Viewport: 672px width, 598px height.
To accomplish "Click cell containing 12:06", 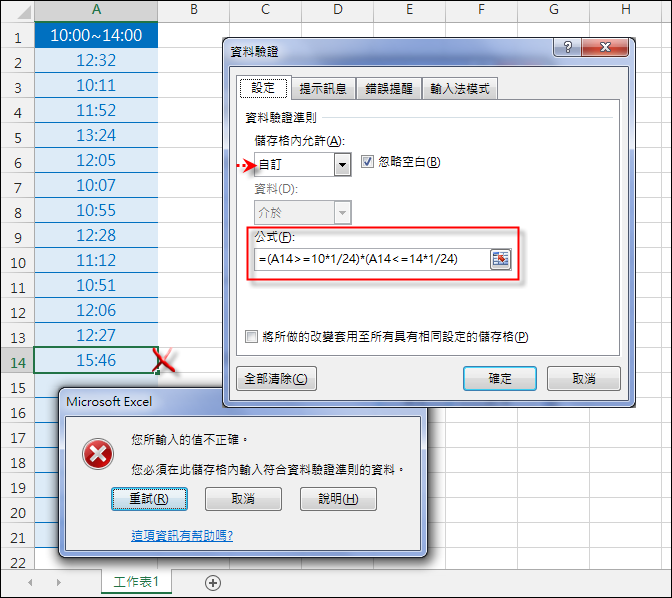I will (96, 310).
